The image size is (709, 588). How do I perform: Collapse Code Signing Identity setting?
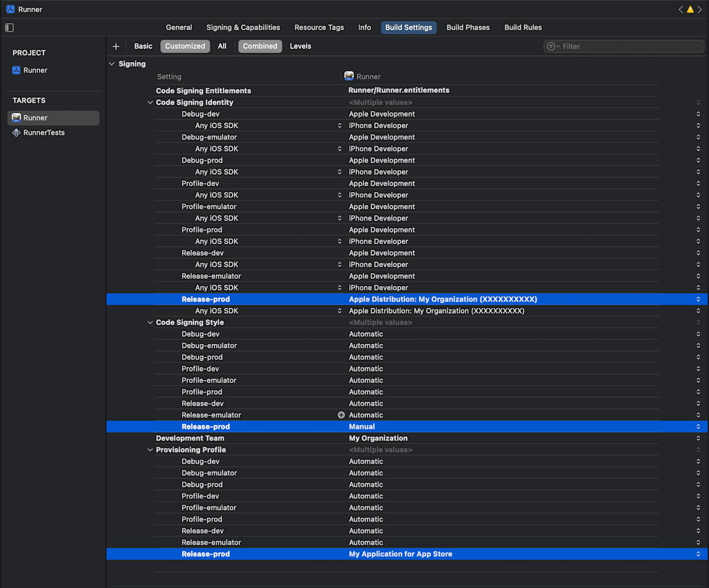(x=150, y=102)
